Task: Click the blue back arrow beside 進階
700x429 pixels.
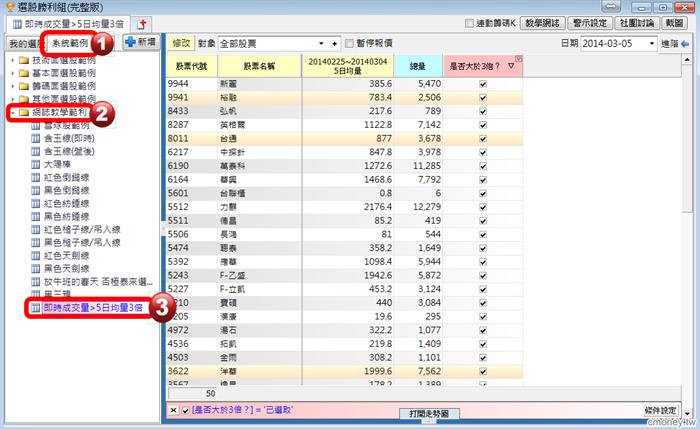Action: (685, 44)
